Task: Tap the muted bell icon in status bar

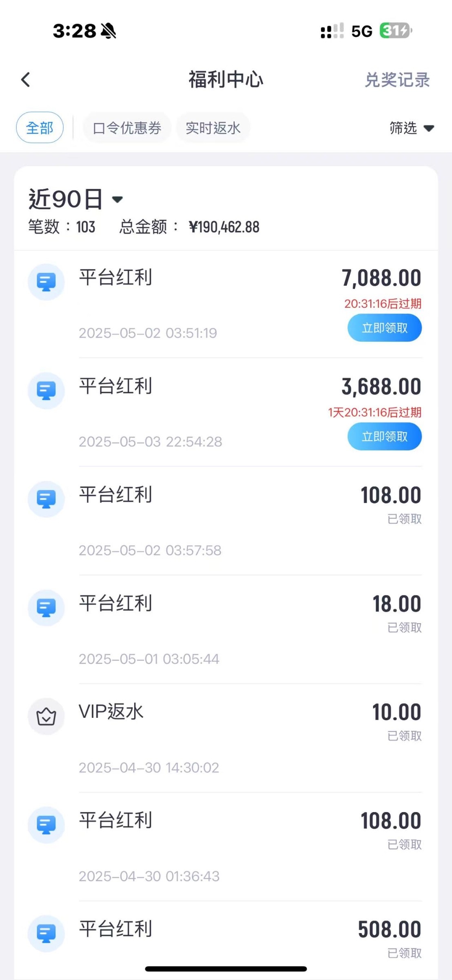Action: tap(109, 31)
